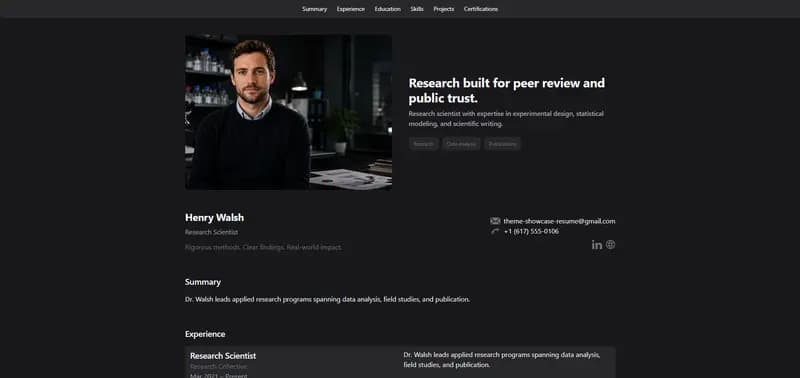The height and width of the screenshot is (378, 800).
Task: Click the Research Collective company name
Action: tap(219, 366)
